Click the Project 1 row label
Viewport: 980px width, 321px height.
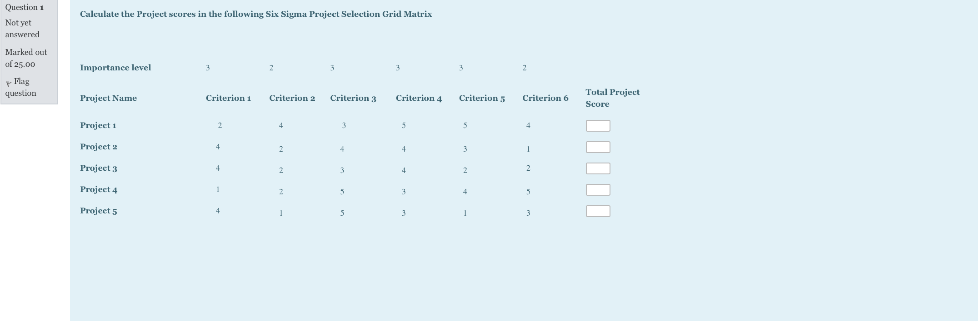click(98, 125)
